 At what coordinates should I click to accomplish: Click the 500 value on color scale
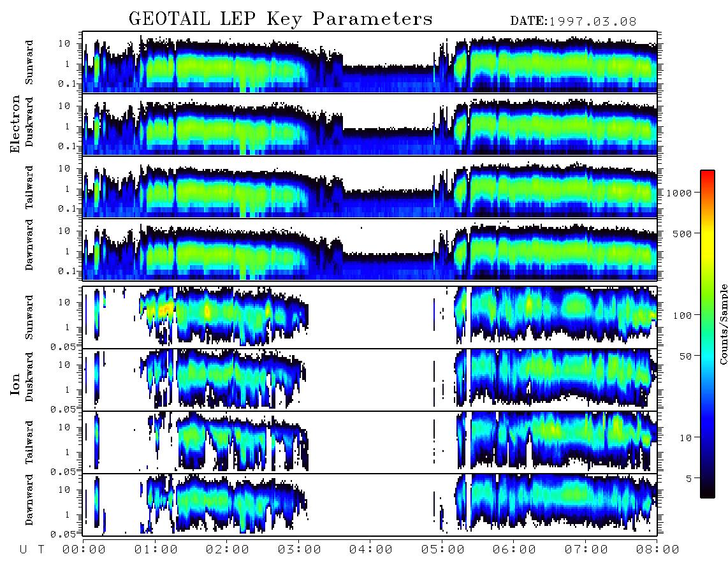[682, 233]
